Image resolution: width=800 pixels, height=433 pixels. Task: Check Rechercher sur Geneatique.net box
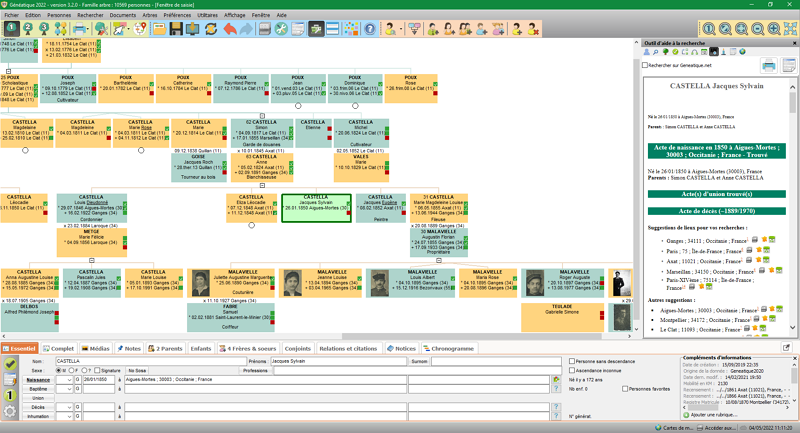coord(645,65)
